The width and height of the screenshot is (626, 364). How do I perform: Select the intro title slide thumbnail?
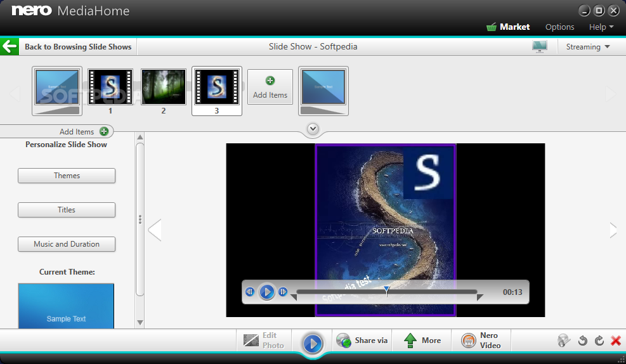coord(57,91)
